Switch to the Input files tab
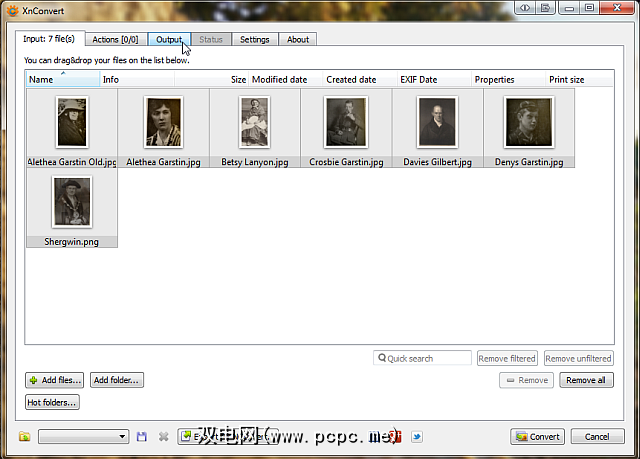 pyautogui.click(x=49, y=39)
